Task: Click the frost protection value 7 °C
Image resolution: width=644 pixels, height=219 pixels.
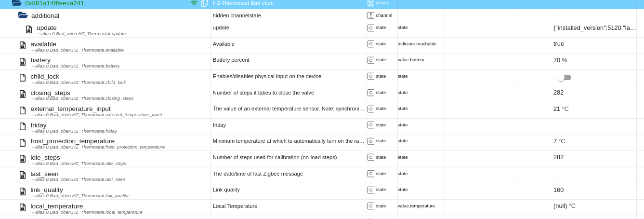Action: click(559, 141)
